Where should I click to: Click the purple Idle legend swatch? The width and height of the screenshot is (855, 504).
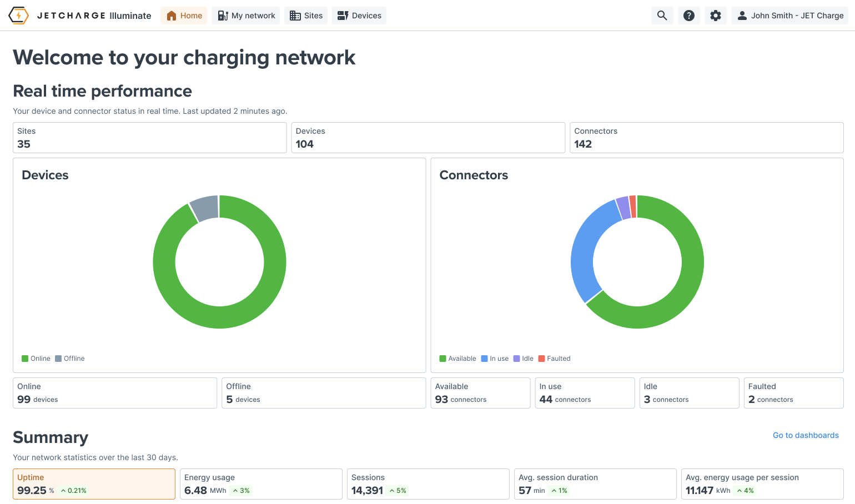516,359
